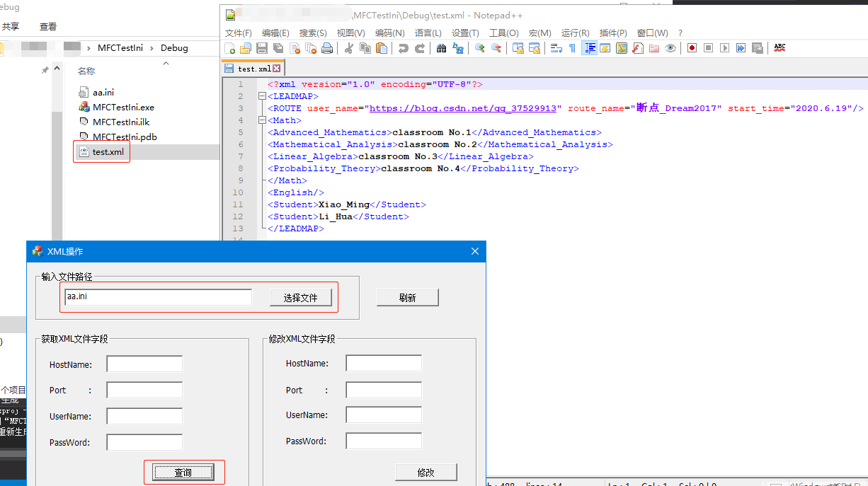Collapse the Math element fold marker
868x486 pixels.
click(x=262, y=120)
